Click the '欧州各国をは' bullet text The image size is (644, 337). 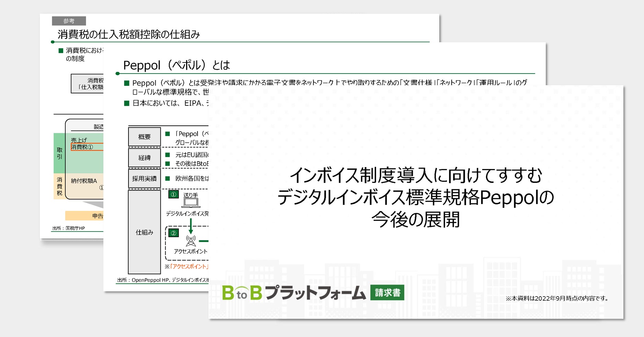click(192, 178)
